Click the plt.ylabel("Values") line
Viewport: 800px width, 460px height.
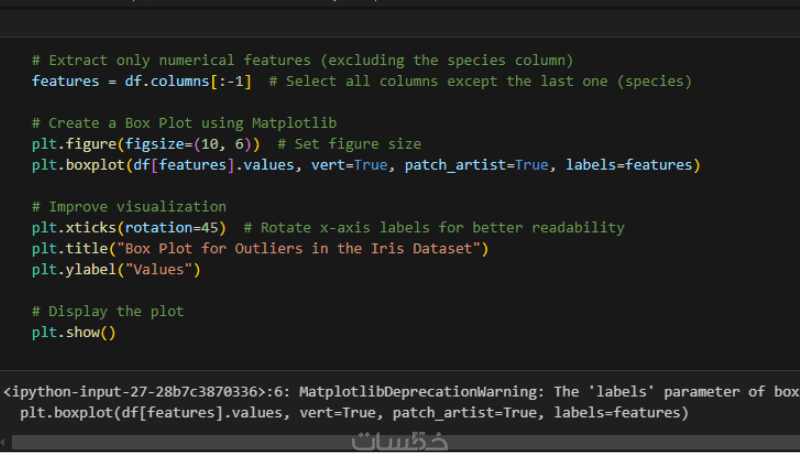(x=116, y=269)
